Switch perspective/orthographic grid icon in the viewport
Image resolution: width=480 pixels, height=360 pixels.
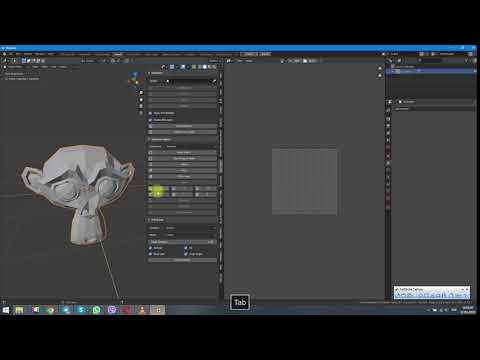click(141, 113)
